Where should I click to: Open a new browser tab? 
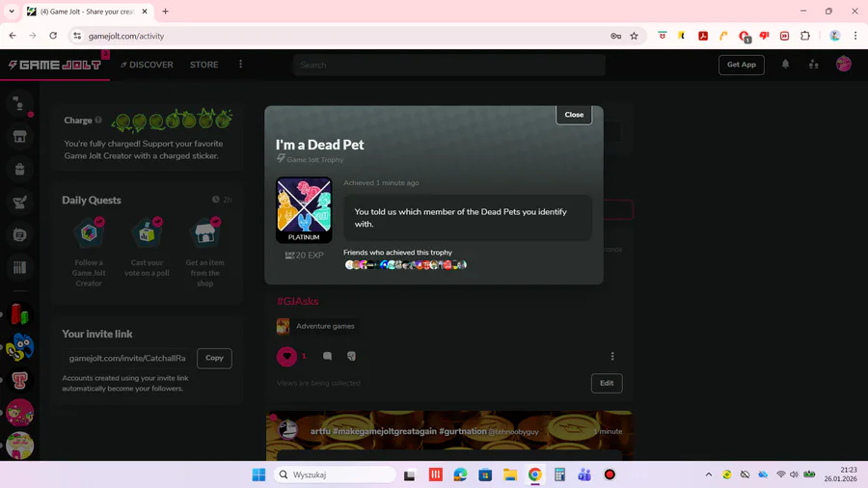[165, 11]
